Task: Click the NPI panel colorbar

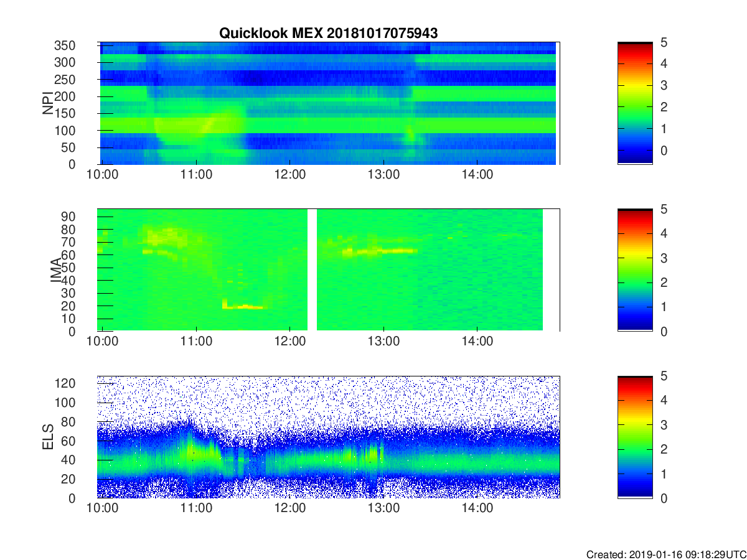Action: [635, 103]
